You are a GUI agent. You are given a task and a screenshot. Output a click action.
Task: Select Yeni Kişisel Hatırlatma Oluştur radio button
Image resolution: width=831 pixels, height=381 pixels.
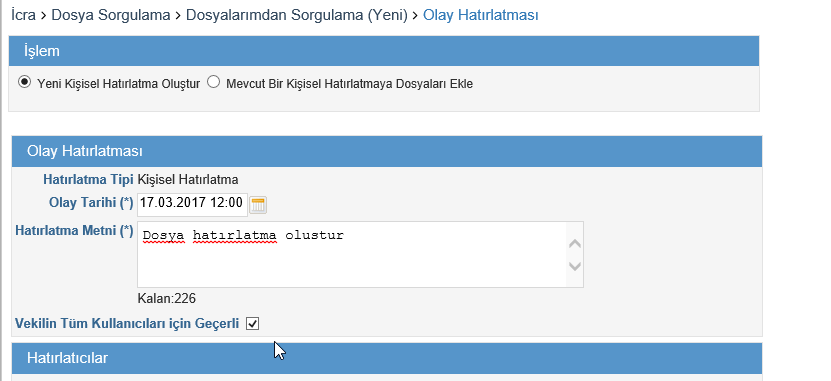(x=24, y=83)
